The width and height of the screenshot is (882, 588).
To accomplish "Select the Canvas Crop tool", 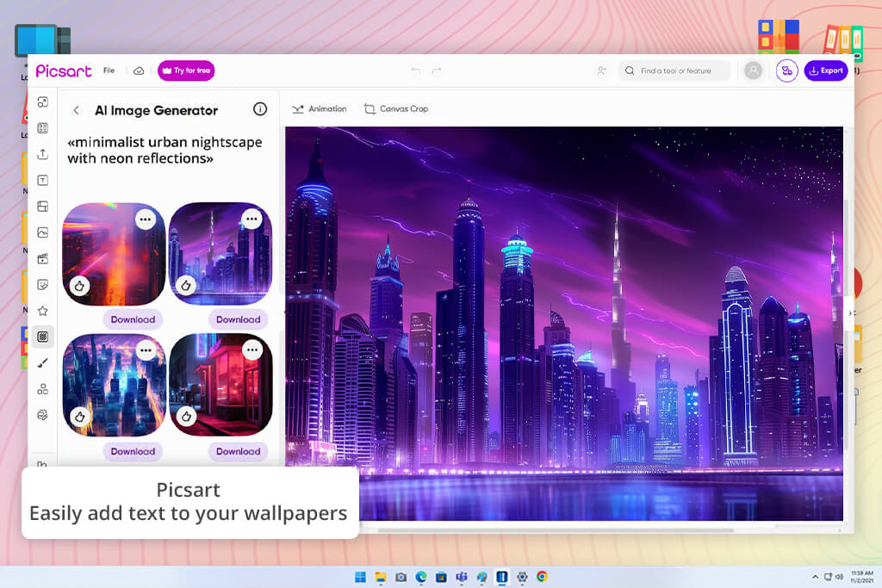I will (396, 109).
